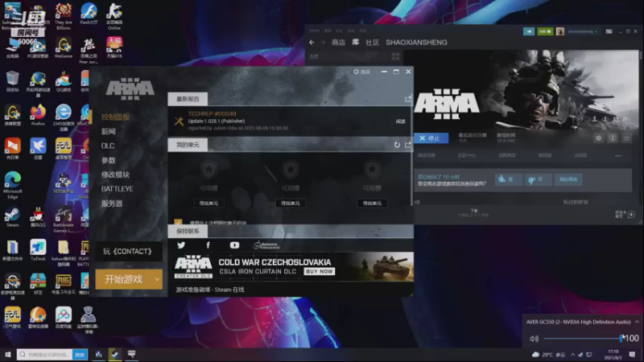Open 新闻 section in launcher sidebar

point(109,131)
